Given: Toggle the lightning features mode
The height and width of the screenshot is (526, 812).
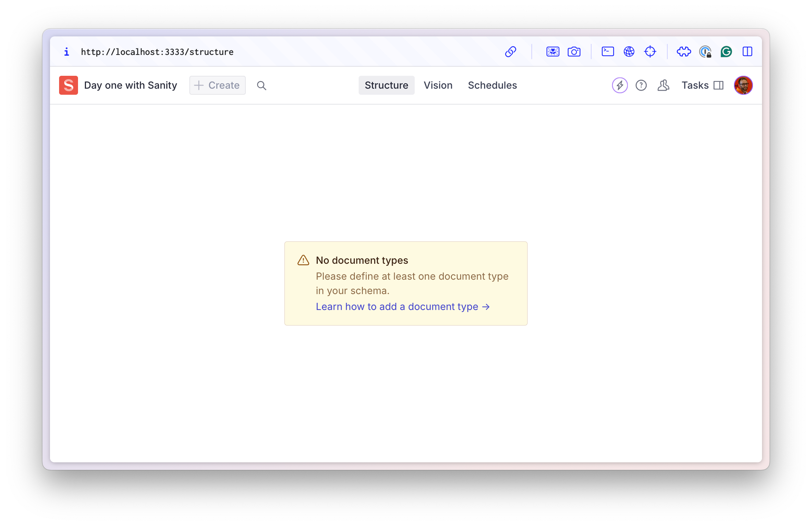Looking at the screenshot, I should pos(620,85).
